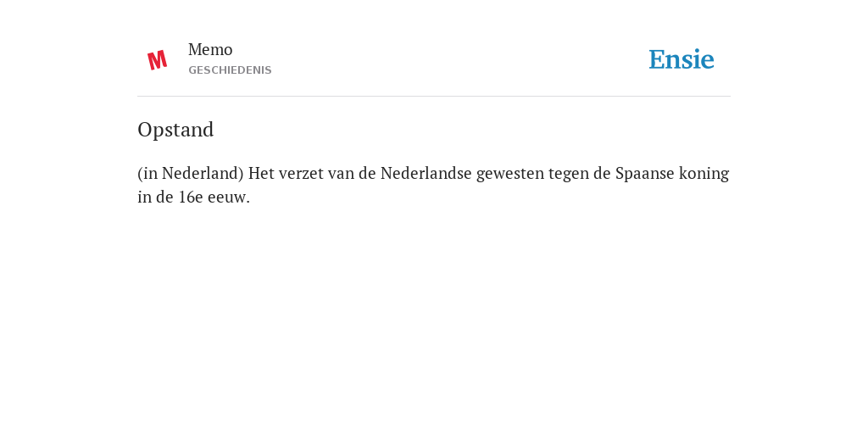
Task: Click 'Spaanse koning' in the definition text
Action: pos(672,174)
